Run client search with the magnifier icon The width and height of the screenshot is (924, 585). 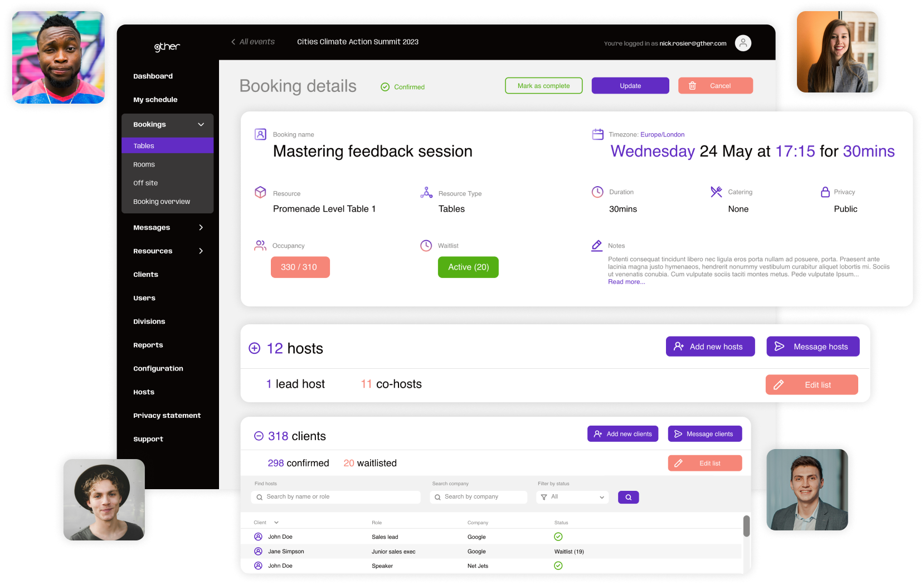point(628,497)
